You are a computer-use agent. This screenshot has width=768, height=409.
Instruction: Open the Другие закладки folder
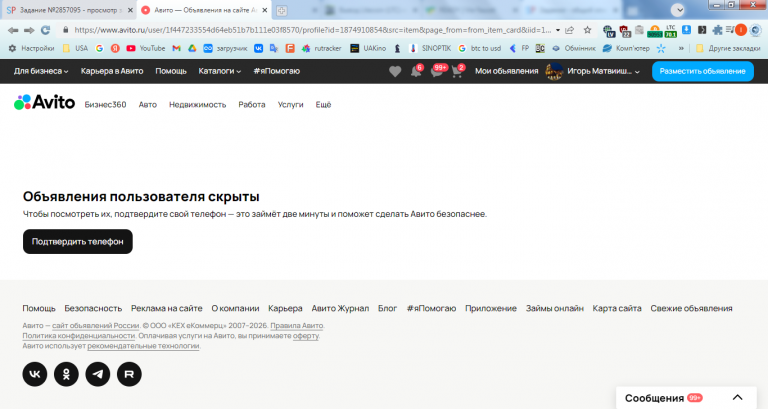pos(728,48)
